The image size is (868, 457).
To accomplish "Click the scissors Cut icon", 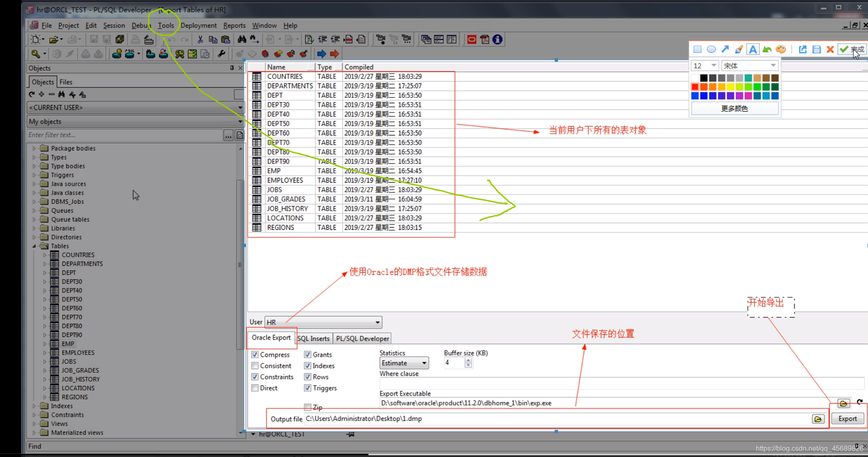I will [x=200, y=39].
